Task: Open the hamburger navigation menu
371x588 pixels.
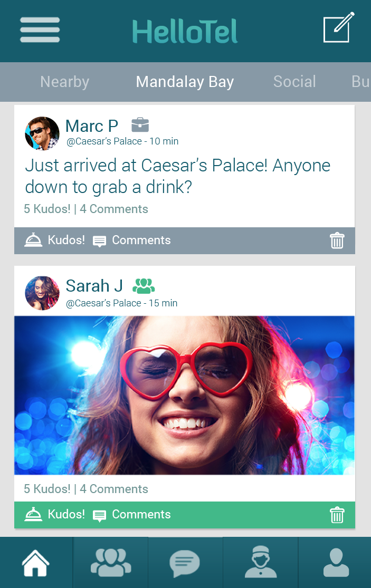Action: click(40, 30)
